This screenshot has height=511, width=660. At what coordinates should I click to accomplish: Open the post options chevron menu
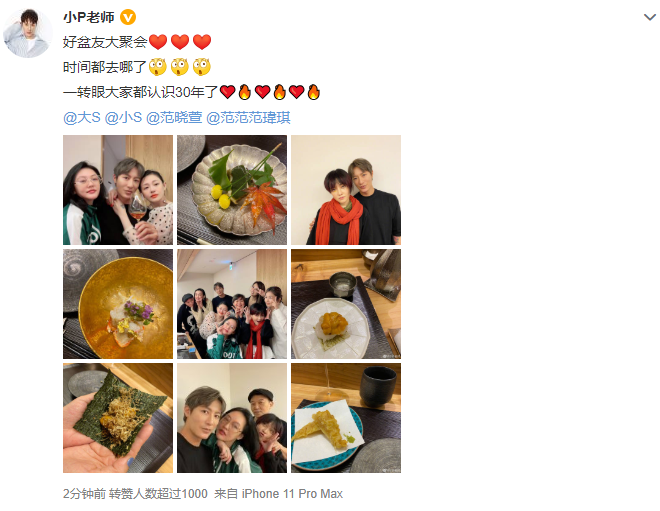(649, 17)
